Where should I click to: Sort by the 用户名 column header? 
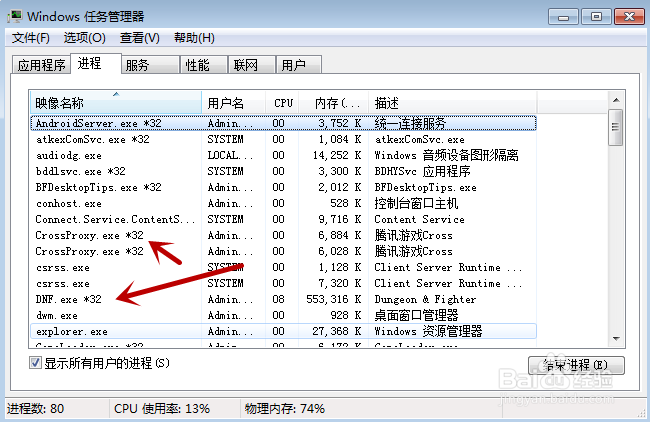coord(233,103)
